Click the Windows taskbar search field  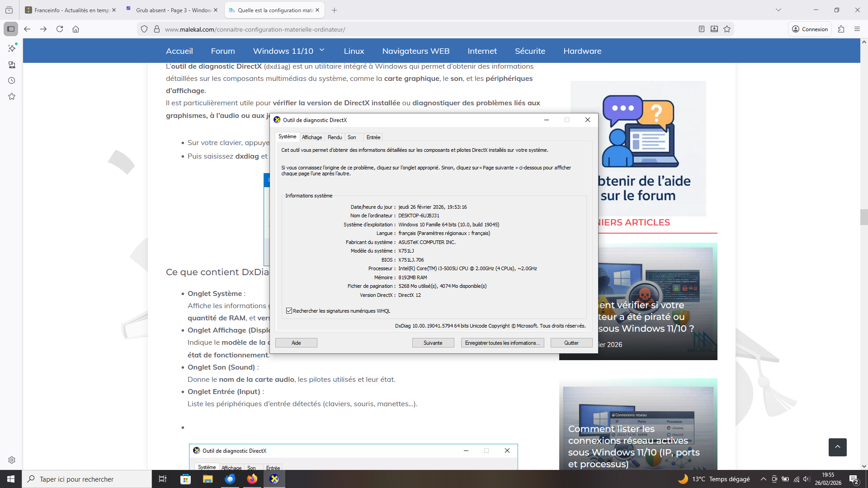click(86, 479)
